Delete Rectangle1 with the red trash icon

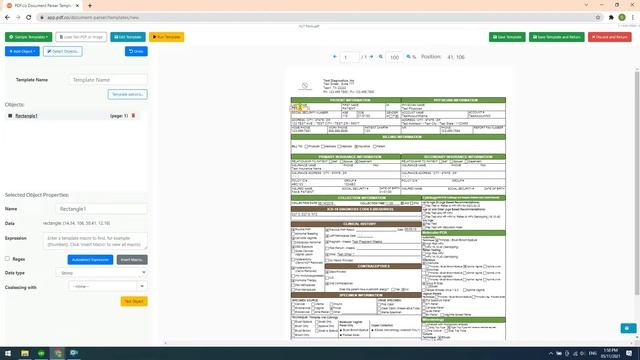(133, 116)
